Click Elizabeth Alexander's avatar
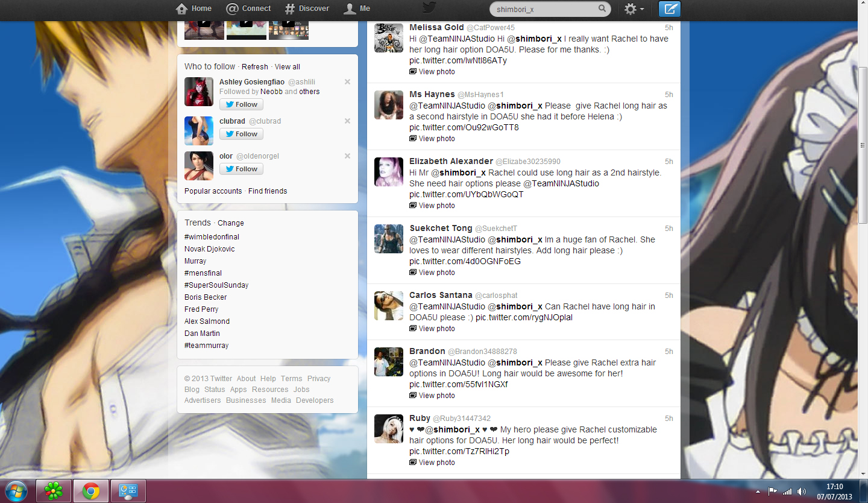Screen dimensions: 868x503 click(389, 172)
